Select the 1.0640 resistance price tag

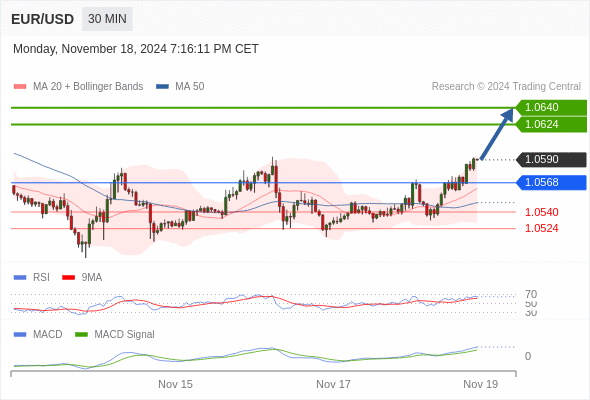tap(551, 107)
